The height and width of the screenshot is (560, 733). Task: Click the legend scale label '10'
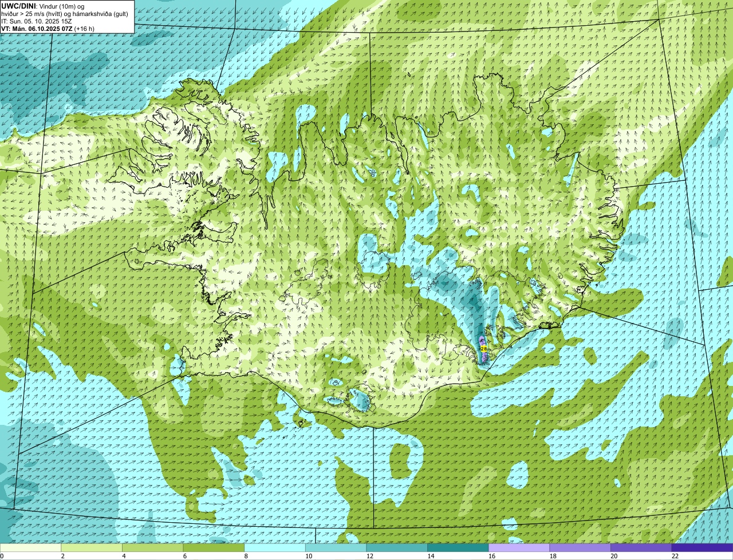pos(309,556)
